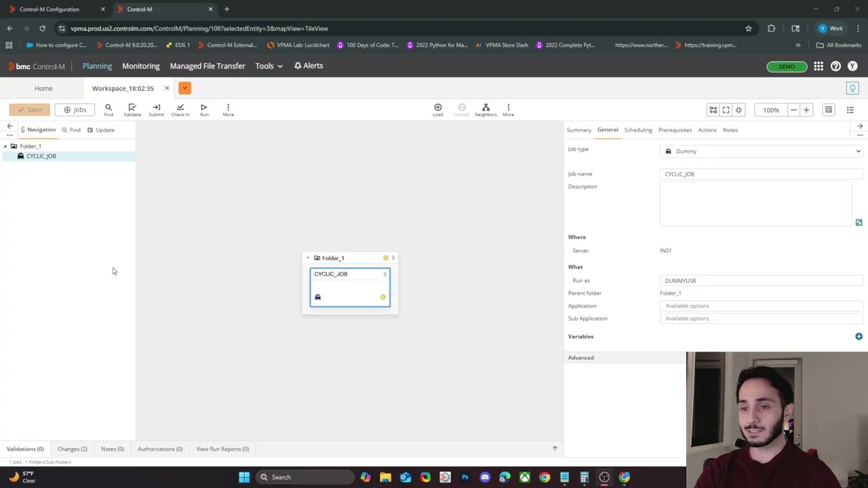Screen dimensions: 868x488
Task: Show Neighbors of the selected job
Action: 486,110
